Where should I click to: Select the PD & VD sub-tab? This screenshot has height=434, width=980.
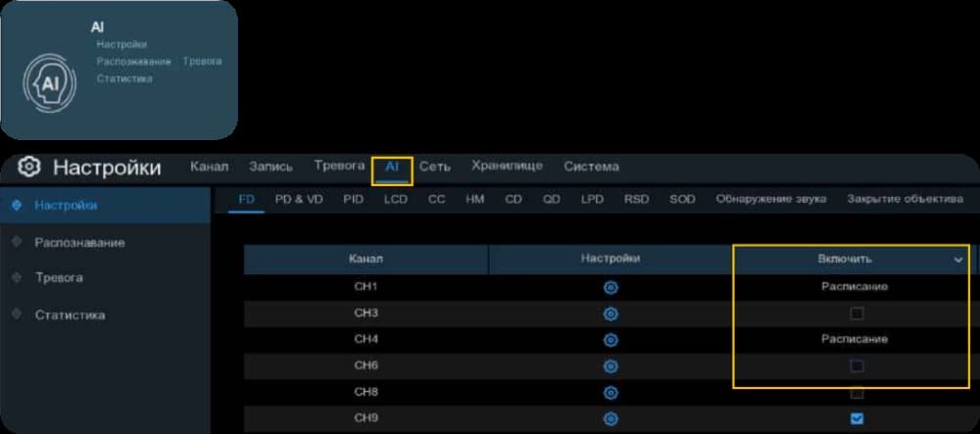click(x=299, y=199)
